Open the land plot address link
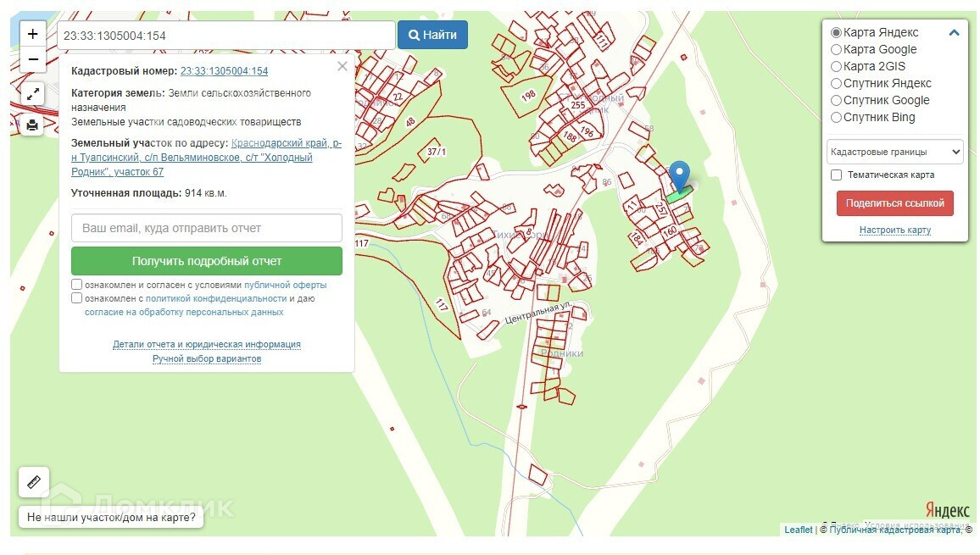This screenshot has width=980, height=555. pos(206,158)
